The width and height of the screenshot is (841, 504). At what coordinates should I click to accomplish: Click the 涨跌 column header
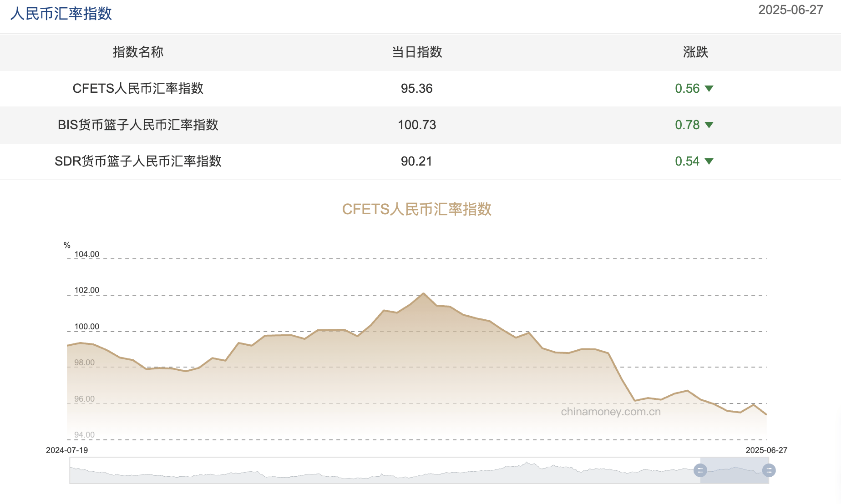tap(695, 52)
